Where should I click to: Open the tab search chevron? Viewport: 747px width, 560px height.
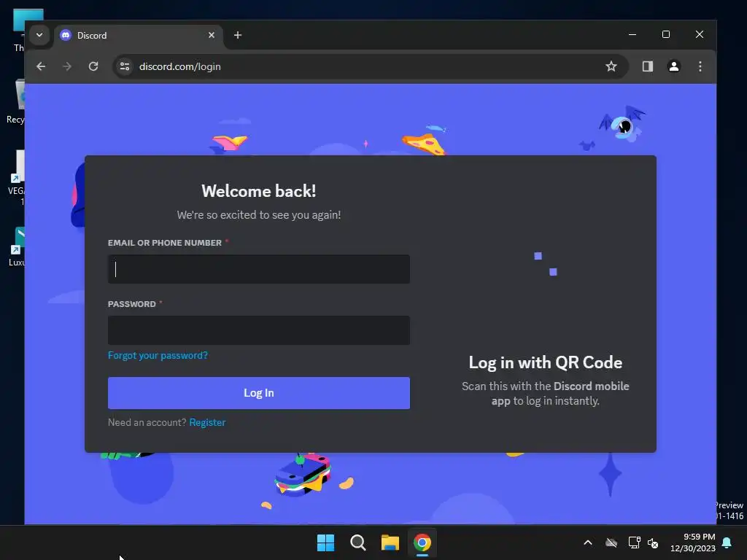39,35
